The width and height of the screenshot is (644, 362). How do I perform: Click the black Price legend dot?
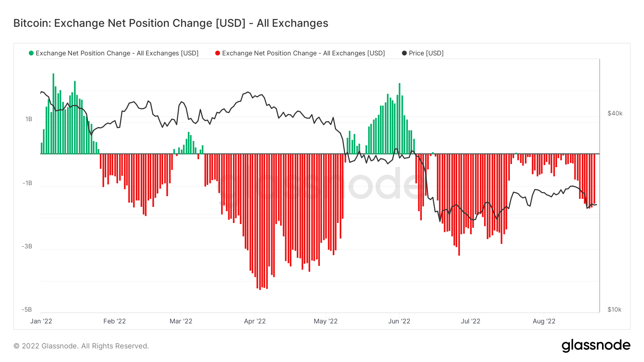coord(404,53)
